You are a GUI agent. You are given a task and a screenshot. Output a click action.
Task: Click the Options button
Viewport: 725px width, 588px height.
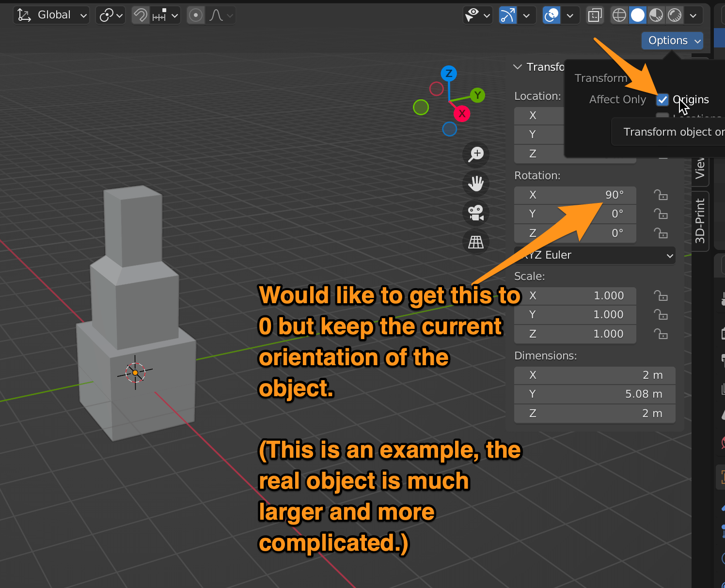pos(672,40)
